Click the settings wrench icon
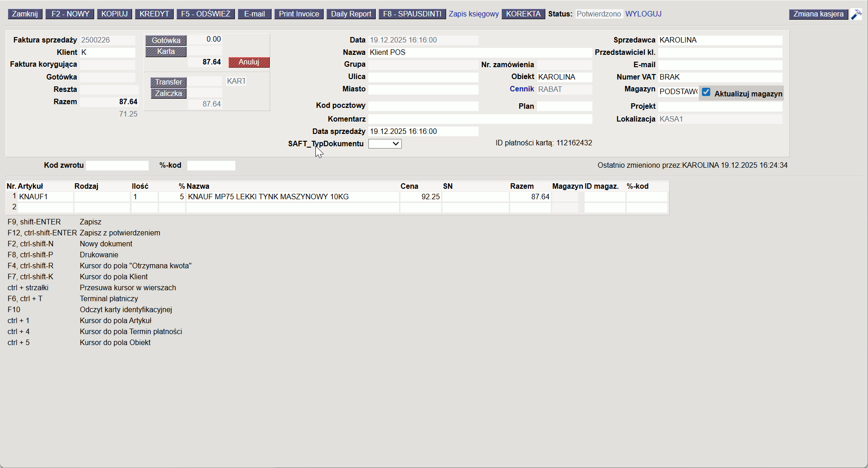This screenshot has width=868, height=468. pyautogui.click(x=856, y=14)
